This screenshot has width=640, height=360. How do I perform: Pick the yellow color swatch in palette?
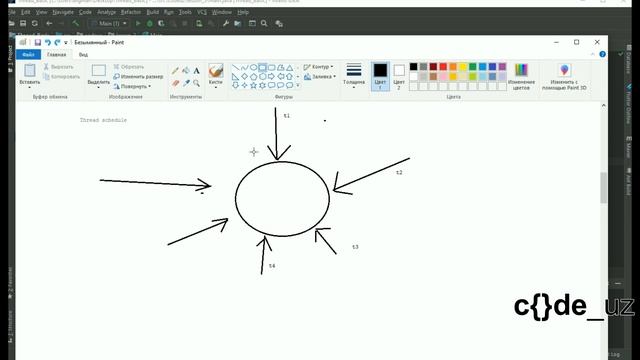(x=463, y=67)
